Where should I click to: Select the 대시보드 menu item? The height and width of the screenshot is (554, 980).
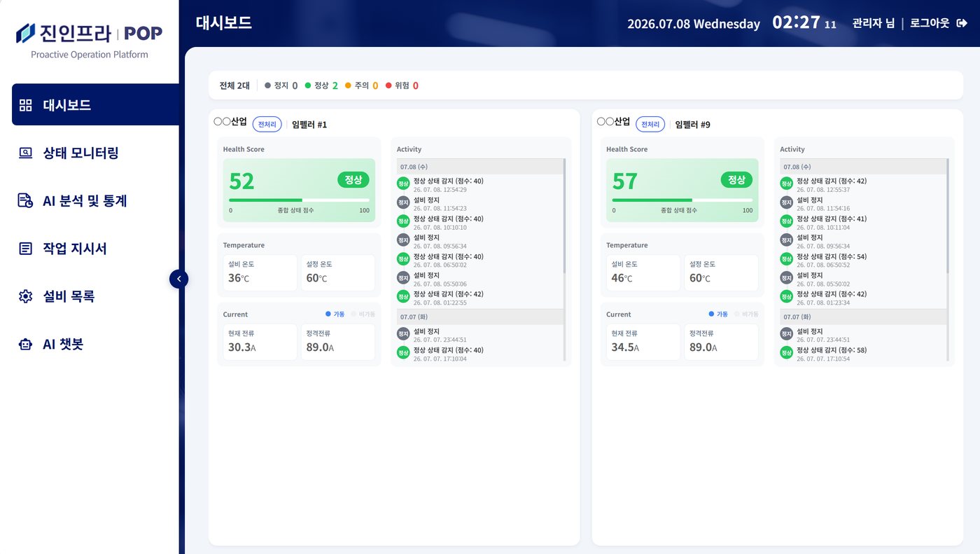(x=95, y=105)
